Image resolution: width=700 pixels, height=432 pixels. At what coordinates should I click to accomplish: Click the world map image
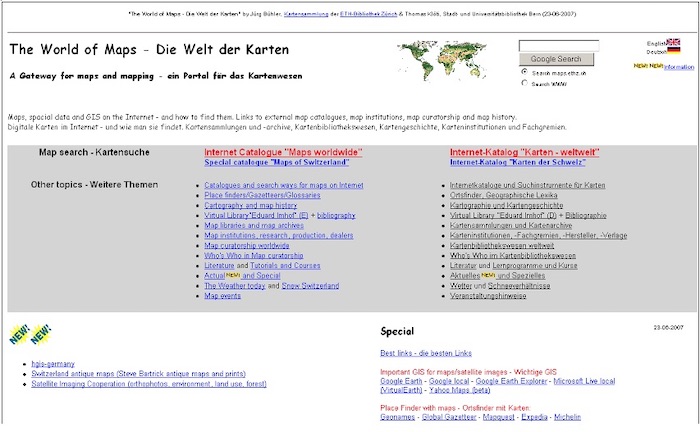pos(442,60)
